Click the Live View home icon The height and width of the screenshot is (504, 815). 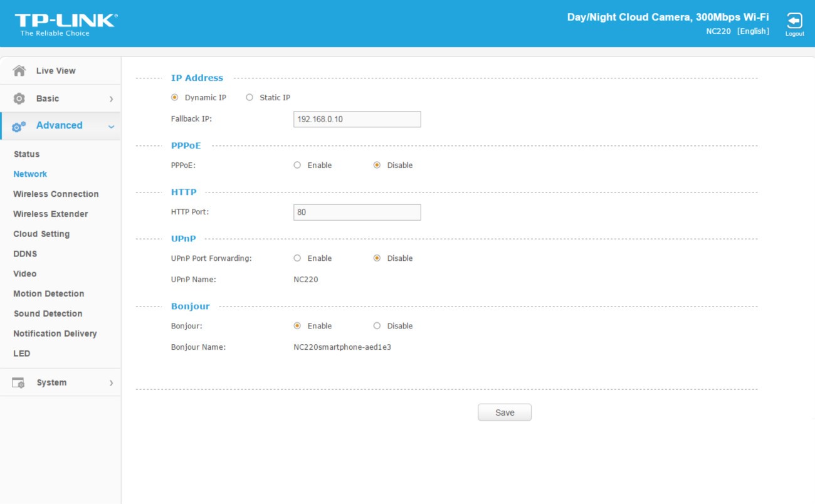[19, 71]
